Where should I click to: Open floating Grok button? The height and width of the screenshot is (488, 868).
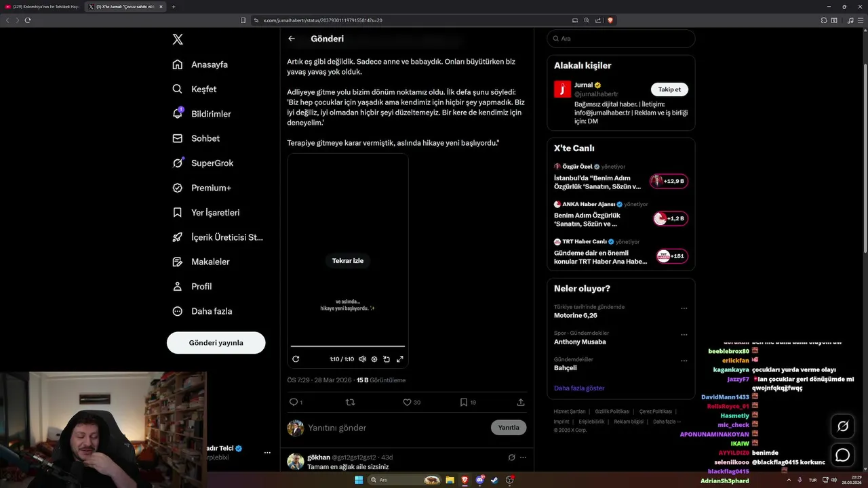coord(842,426)
